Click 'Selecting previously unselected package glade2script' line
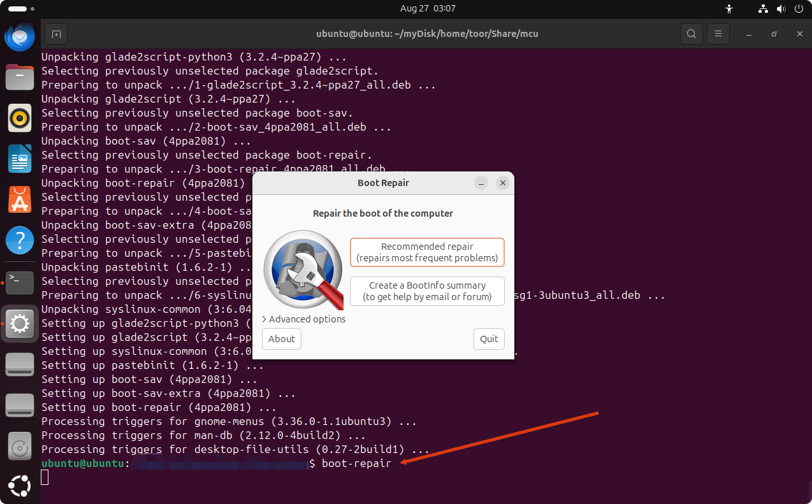 [210, 71]
